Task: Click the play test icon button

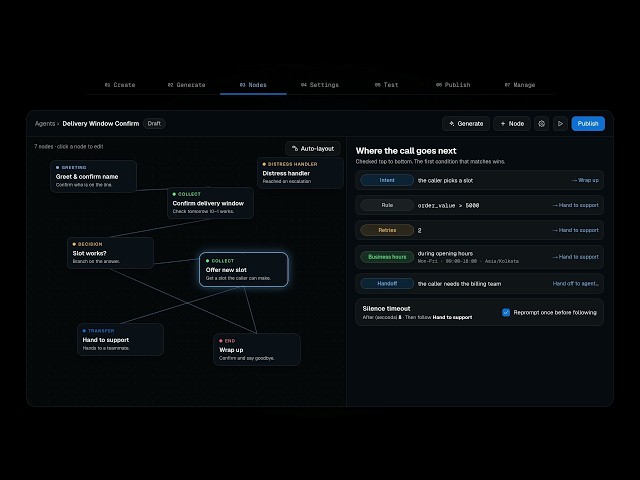Action: coord(560,124)
